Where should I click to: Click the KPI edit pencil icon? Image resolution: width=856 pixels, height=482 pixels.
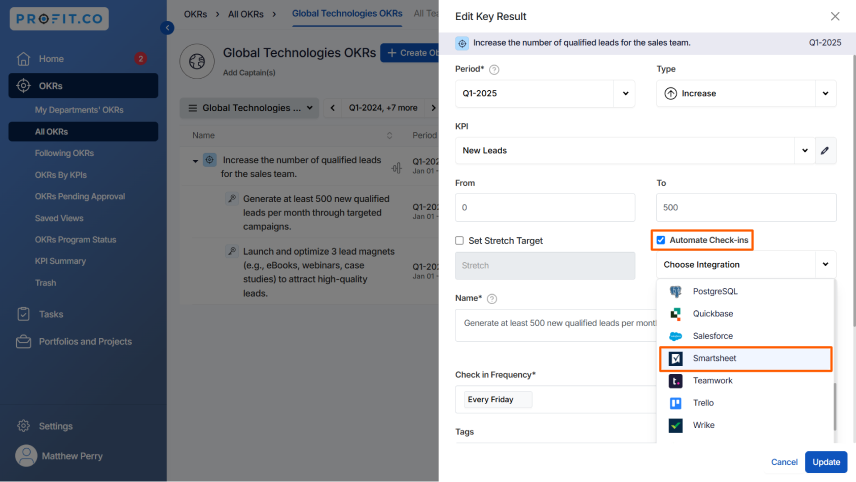824,150
